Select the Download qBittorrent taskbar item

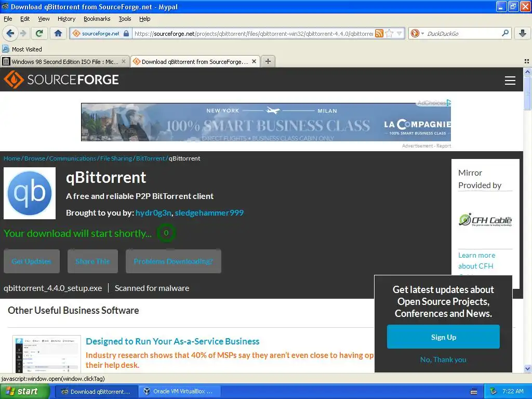point(96,391)
